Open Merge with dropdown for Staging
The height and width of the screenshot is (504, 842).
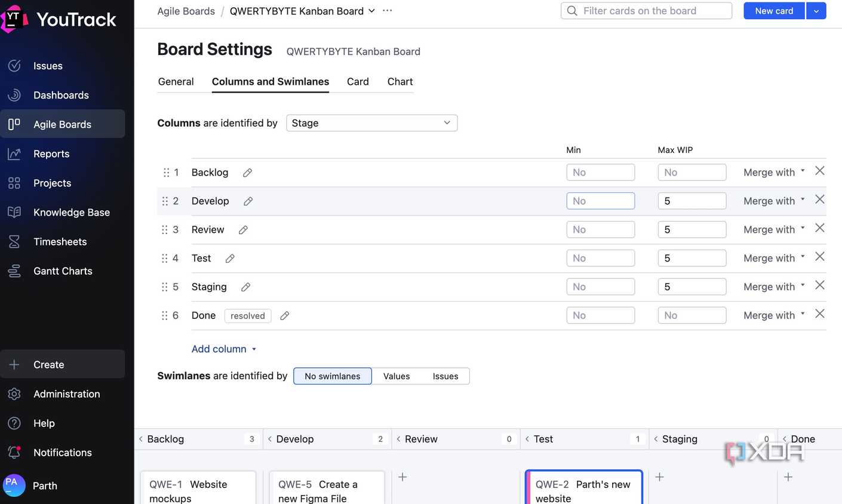click(x=774, y=287)
